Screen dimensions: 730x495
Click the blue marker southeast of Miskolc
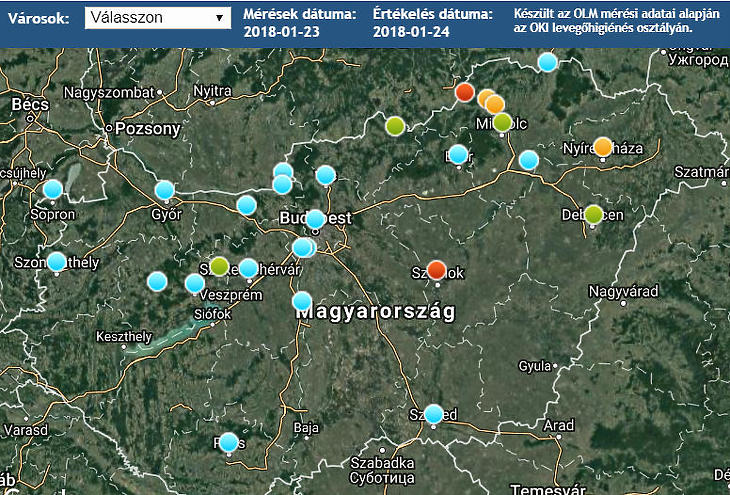529,160
